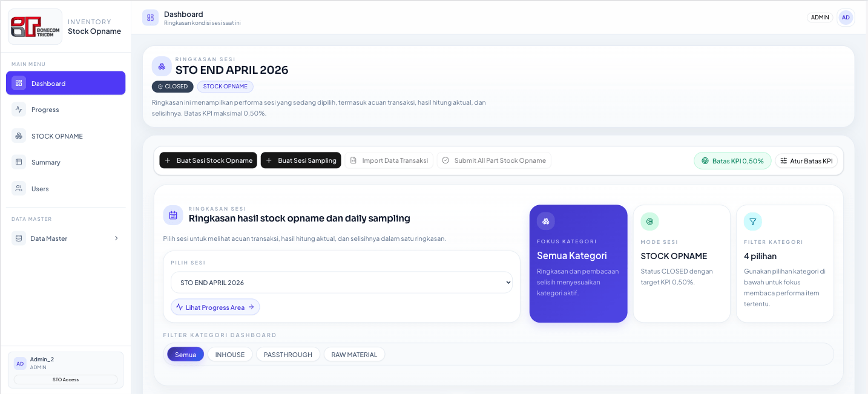The width and height of the screenshot is (868, 394).
Task: Go to Dashboard menu item
Action: pos(65,84)
